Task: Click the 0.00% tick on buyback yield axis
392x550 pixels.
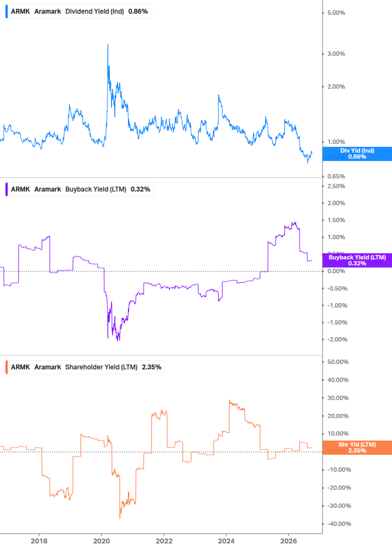Action: pyautogui.click(x=336, y=271)
